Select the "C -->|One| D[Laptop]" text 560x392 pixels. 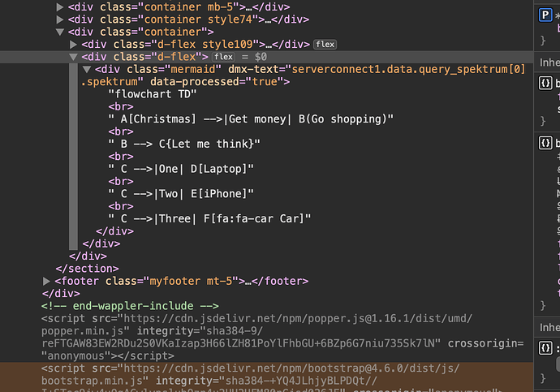(x=181, y=169)
